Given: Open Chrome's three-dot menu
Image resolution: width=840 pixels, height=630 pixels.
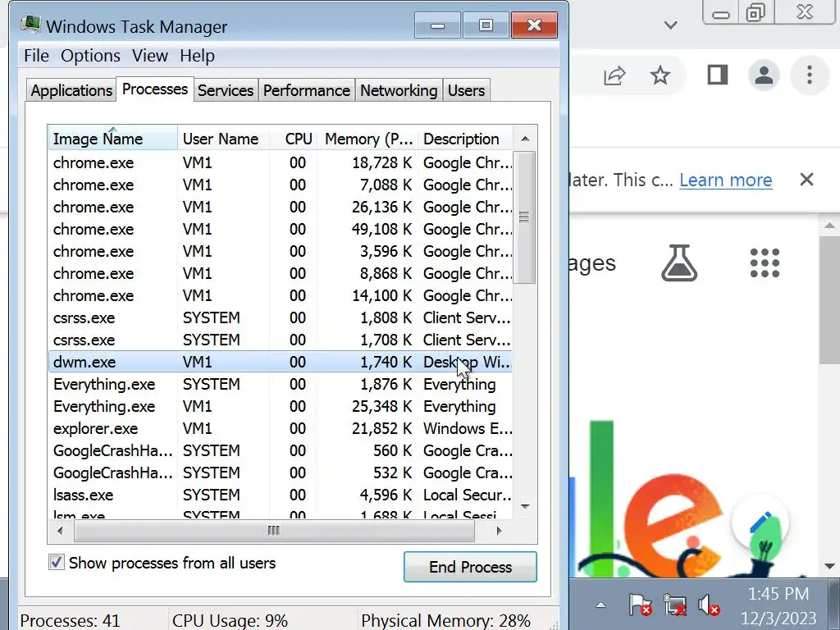Looking at the screenshot, I should point(810,75).
